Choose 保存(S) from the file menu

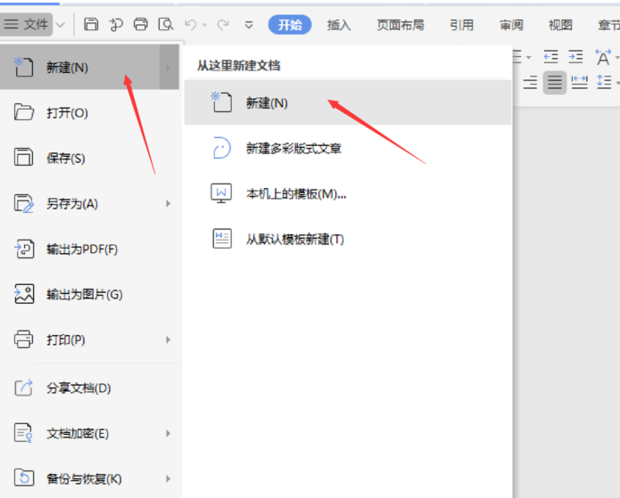(89, 158)
